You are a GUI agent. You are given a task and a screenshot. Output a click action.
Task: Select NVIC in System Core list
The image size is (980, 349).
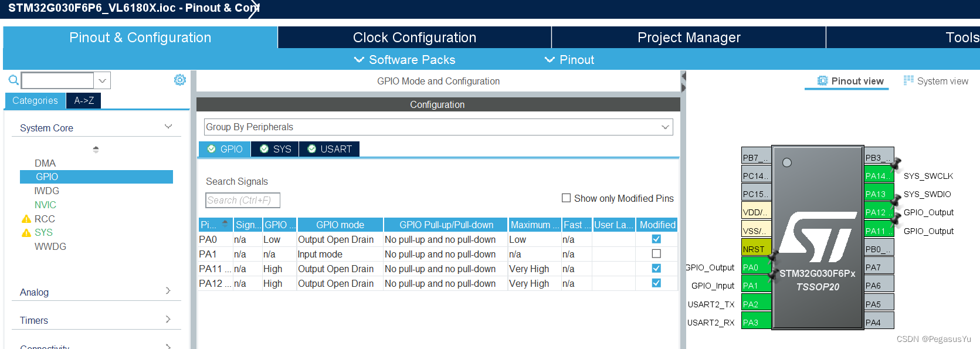45,205
